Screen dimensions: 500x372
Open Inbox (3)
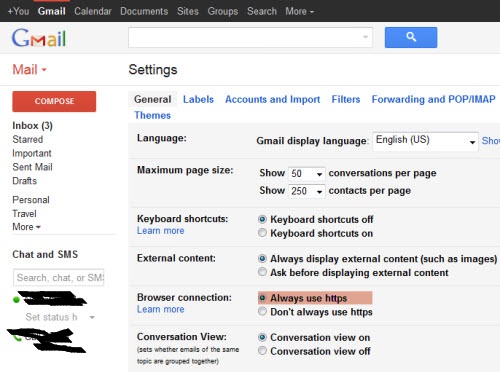point(32,126)
